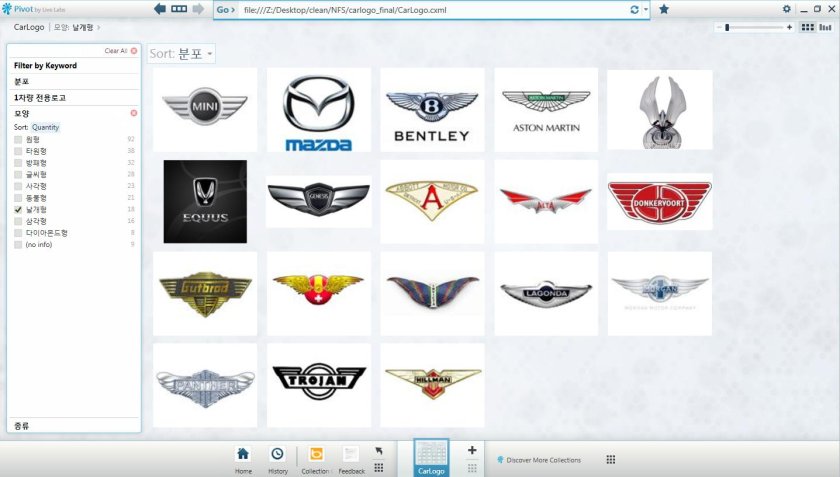This screenshot has width=840, height=477.
Task: Switch to graph view layout
Action: [x=826, y=27]
